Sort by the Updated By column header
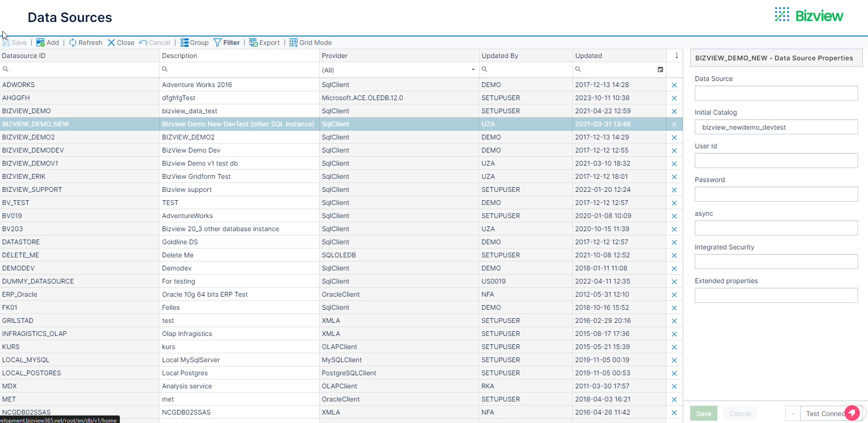The image size is (868, 423). 526,56
